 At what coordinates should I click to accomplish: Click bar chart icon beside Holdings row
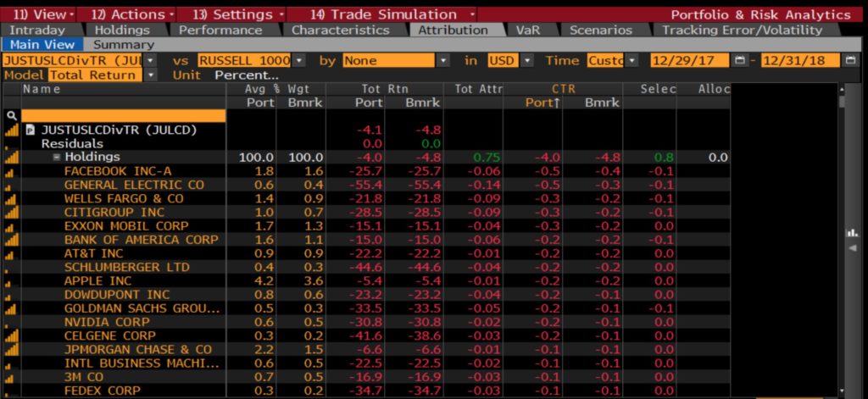(10, 158)
